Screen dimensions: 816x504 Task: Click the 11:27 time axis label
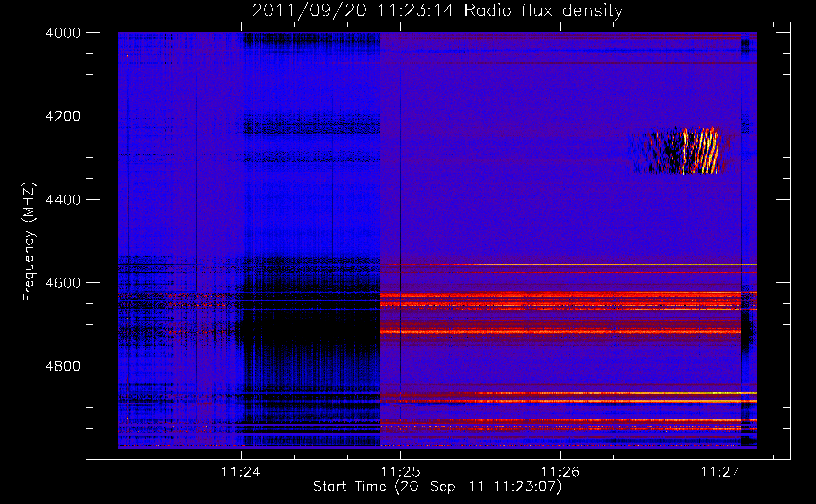tap(720, 472)
